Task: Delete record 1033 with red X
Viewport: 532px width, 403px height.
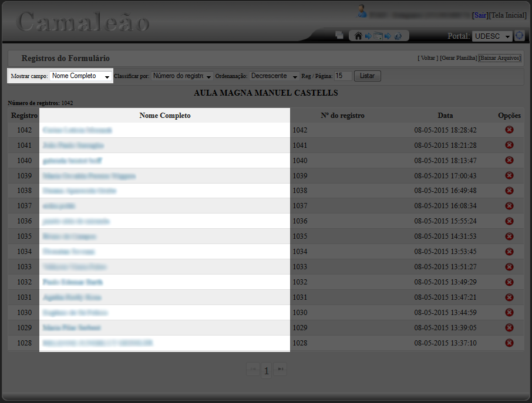Action: point(509,267)
